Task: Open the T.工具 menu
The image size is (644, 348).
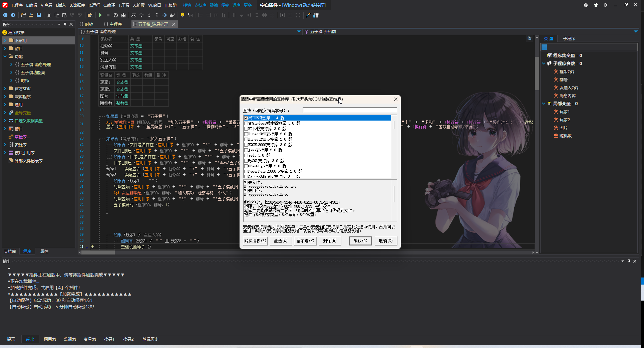Action: tap(124, 5)
